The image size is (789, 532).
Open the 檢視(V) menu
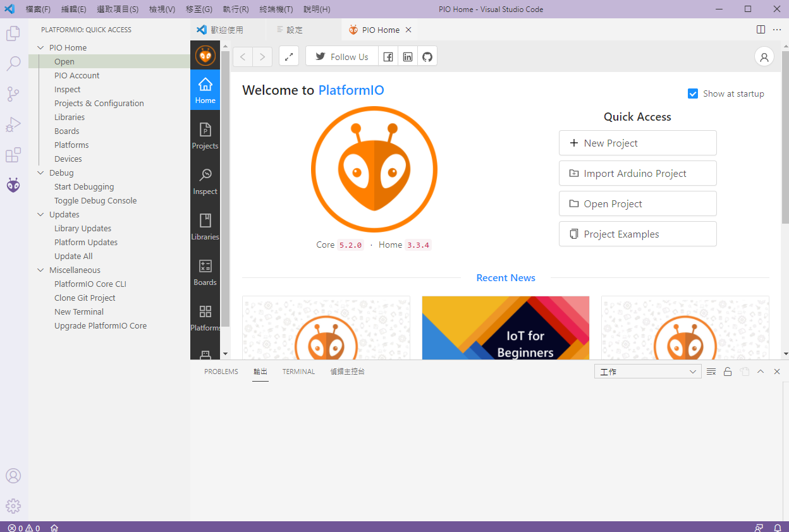click(x=162, y=9)
